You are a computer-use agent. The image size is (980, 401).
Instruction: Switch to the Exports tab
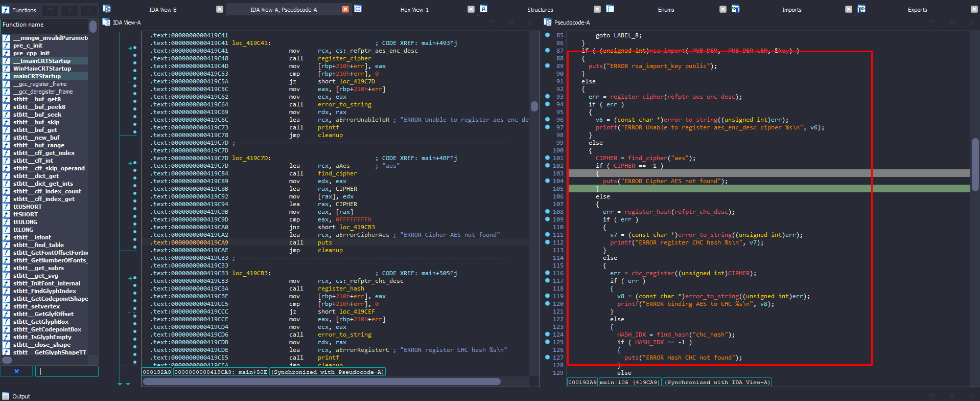pyautogui.click(x=917, y=10)
